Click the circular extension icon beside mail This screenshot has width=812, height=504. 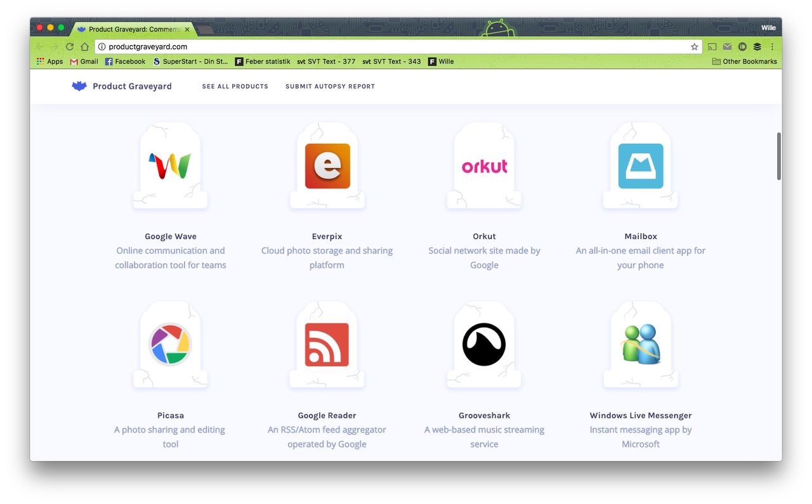click(742, 47)
